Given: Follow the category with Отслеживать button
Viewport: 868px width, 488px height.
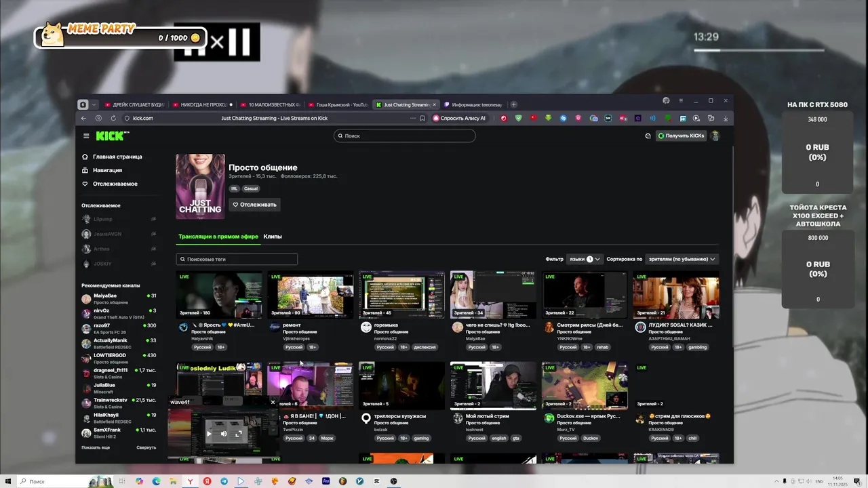Looking at the screenshot, I should (x=254, y=204).
